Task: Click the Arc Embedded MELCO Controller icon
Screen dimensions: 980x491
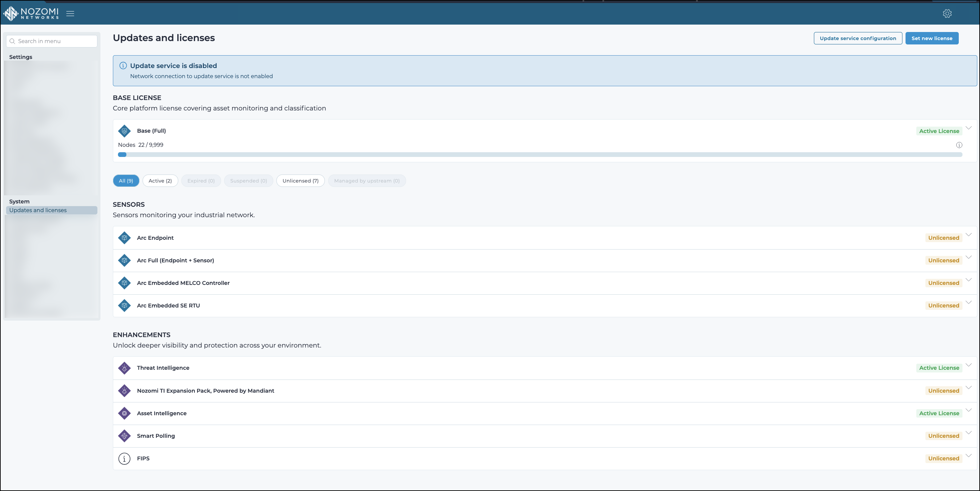Action: (124, 283)
